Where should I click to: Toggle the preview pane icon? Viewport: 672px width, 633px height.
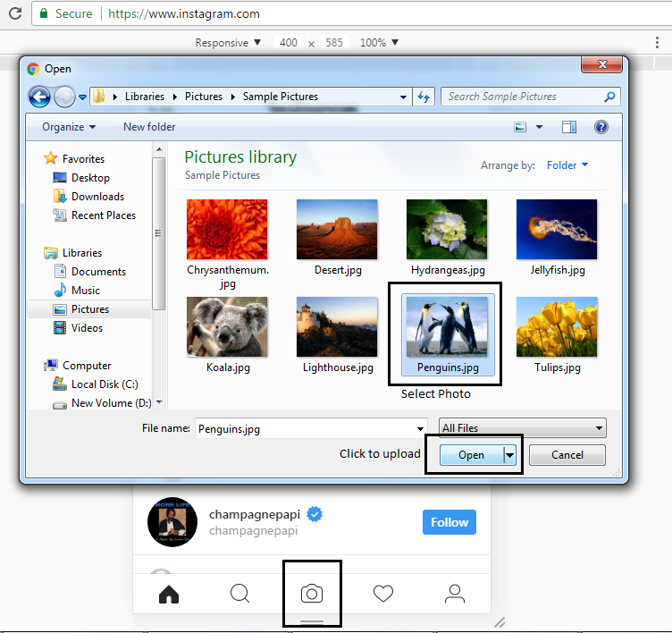click(x=569, y=127)
